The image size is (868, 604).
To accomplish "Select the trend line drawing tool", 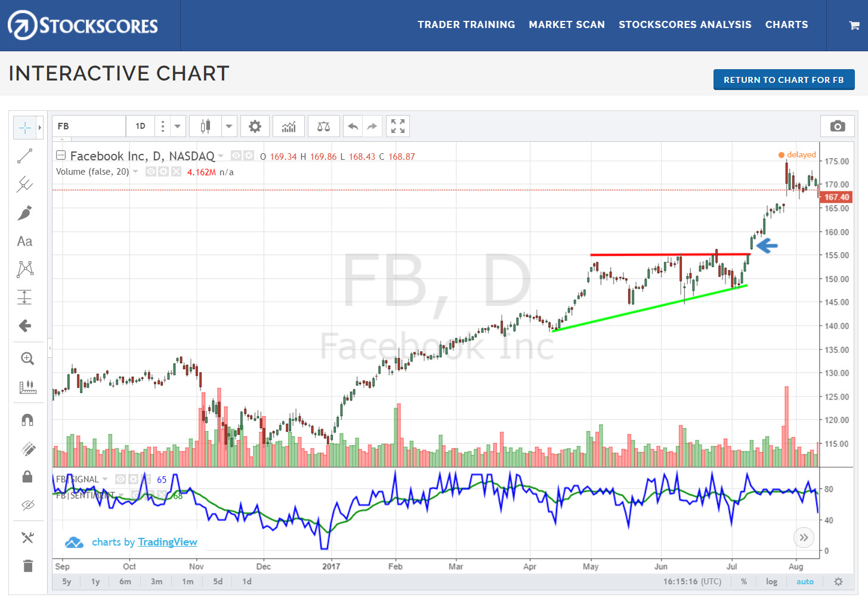I will coord(24,156).
